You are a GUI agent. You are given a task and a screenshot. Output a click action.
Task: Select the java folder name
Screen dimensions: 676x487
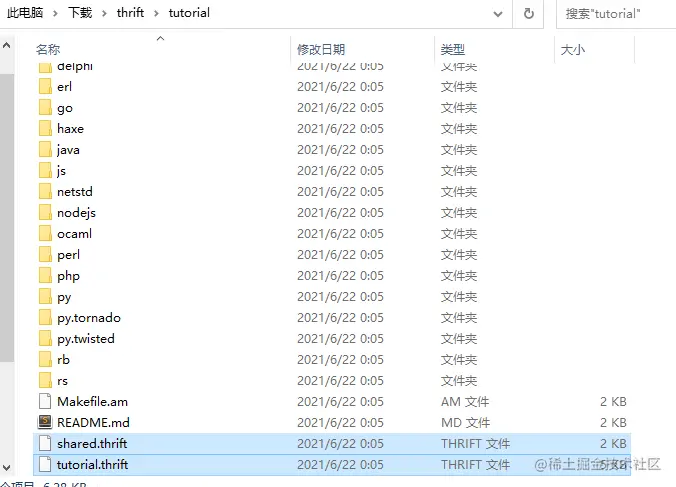68,150
